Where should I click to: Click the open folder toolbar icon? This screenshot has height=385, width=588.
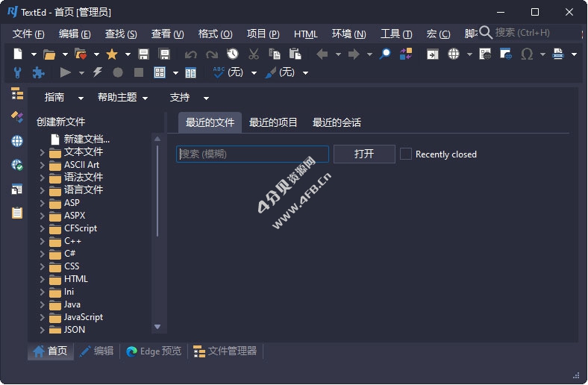tap(49, 54)
